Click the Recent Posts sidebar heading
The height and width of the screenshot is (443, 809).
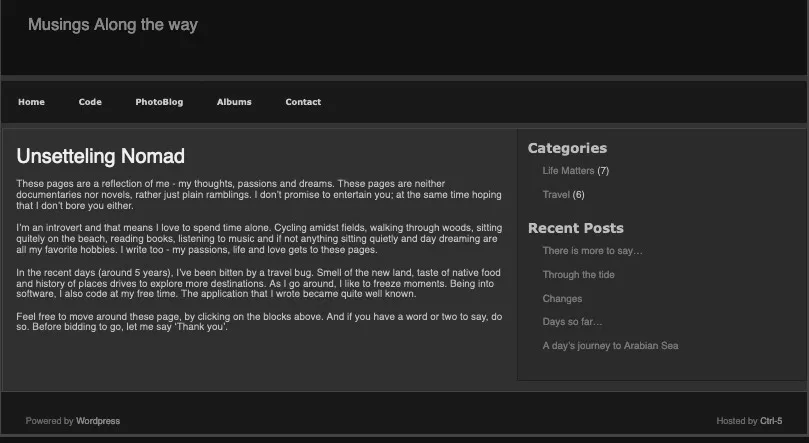[575, 228]
